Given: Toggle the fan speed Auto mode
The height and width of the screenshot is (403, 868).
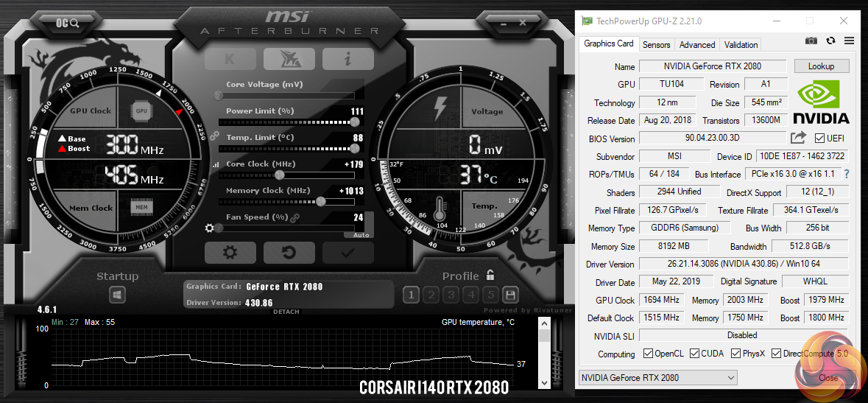Looking at the screenshot, I should [x=360, y=235].
